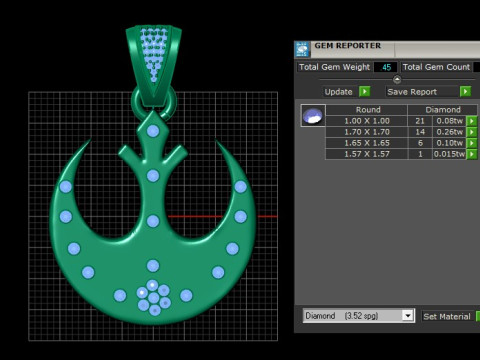Screen dimensions: 480x360
Task: Click the green arrow beside Update
Action: (x=364, y=91)
